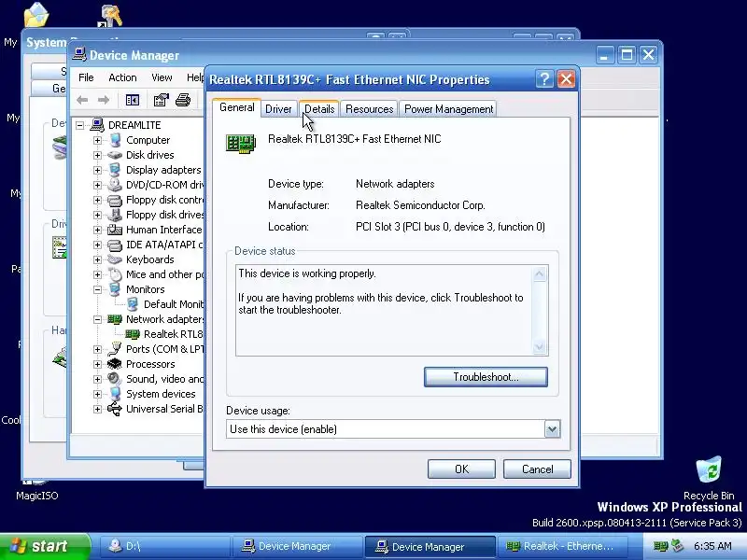747x560 pixels.
Task: Click the Sound, video controllers icon
Action: (115, 379)
